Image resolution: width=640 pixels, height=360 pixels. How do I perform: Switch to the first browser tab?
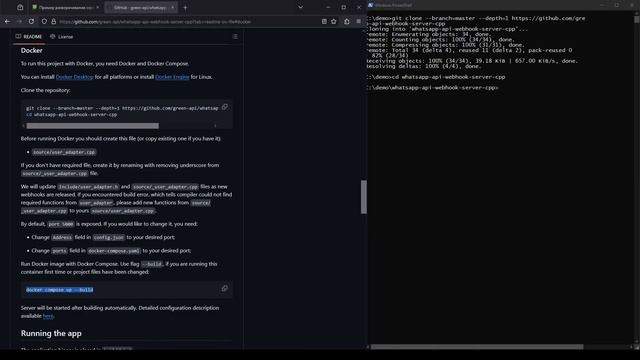click(65, 7)
